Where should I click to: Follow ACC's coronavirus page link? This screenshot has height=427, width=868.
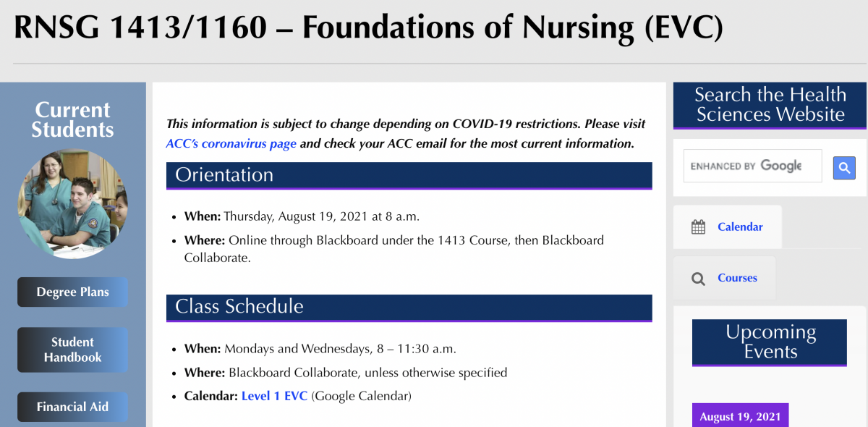(231, 143)
